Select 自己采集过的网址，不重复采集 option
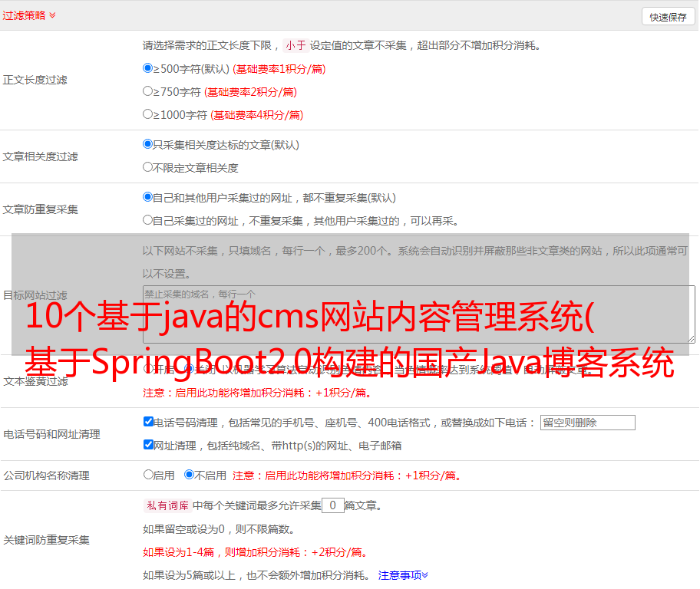This screenshot has height=589, width=700. pyautogui.click(x=148, y=220)
